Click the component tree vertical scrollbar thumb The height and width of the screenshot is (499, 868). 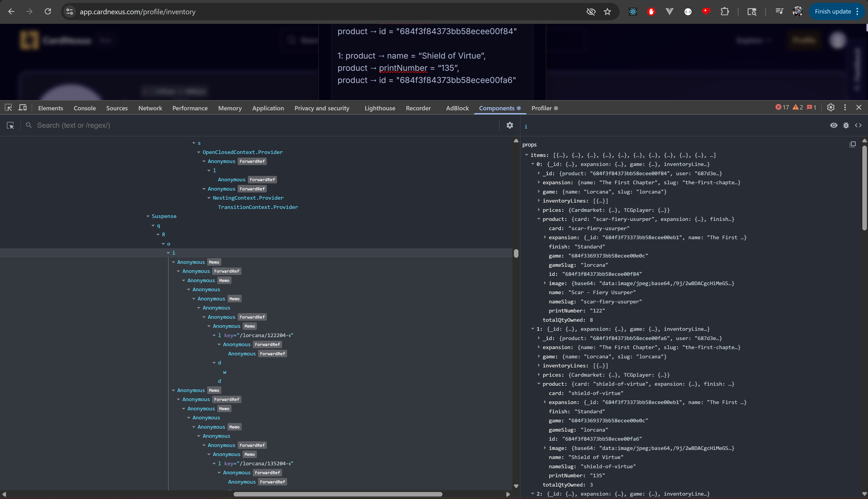[x=516, y=253]
